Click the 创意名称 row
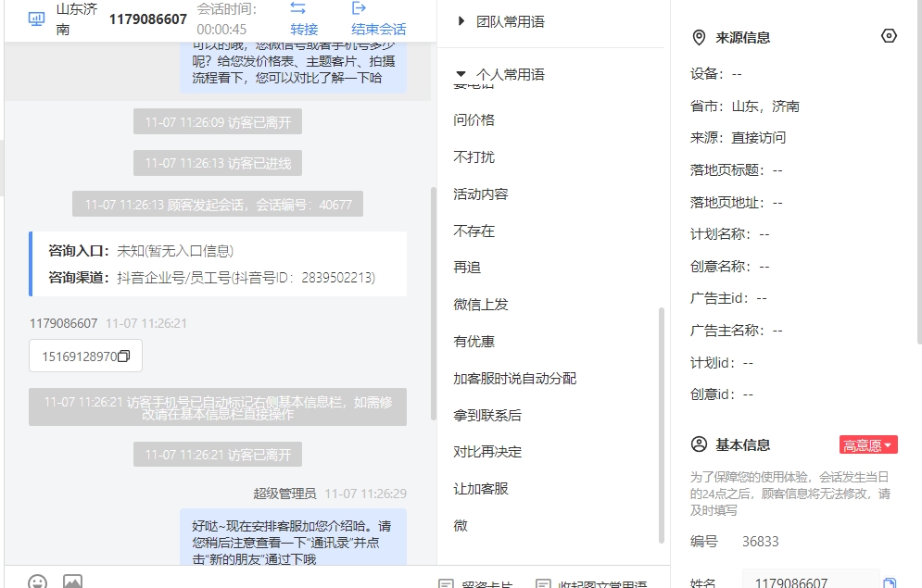922x588 pixels. coord(729,267)
